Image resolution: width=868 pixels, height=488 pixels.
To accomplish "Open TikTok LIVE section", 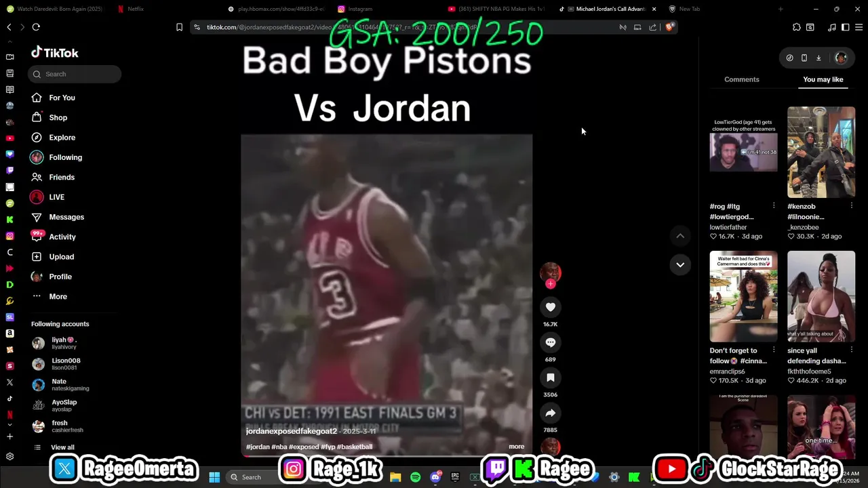I will tap(56, 197).
